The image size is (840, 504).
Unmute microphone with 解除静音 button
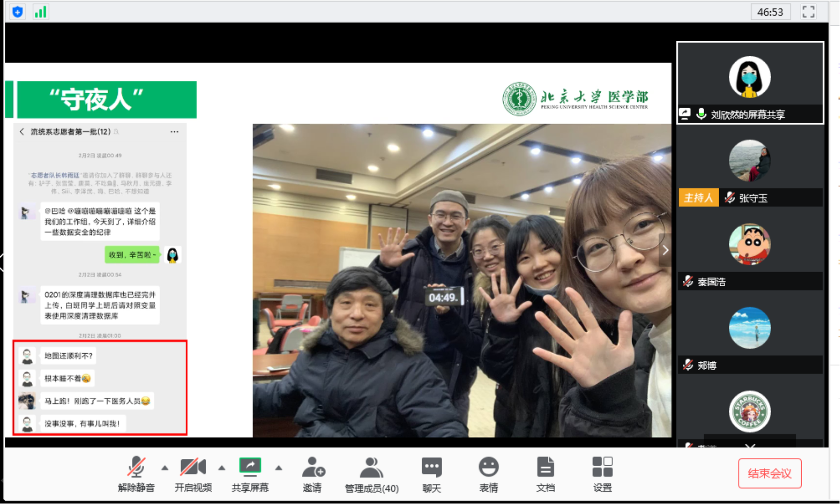[x=136, y=474]
